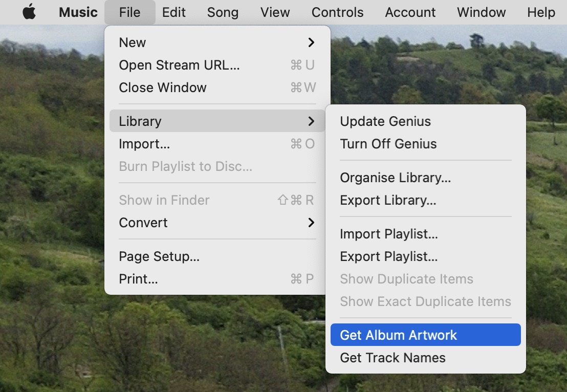Choose Export Playlist…

coord(426,256)
